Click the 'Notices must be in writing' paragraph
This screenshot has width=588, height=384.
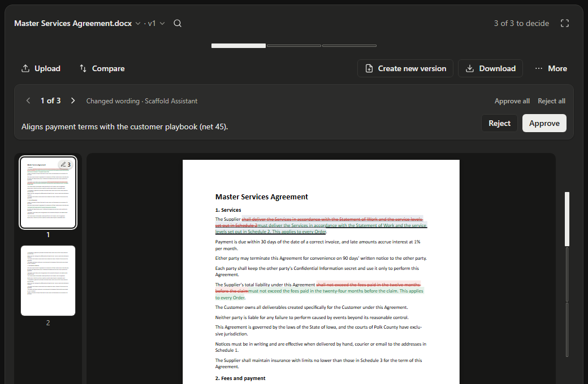[x=321, y=347]
